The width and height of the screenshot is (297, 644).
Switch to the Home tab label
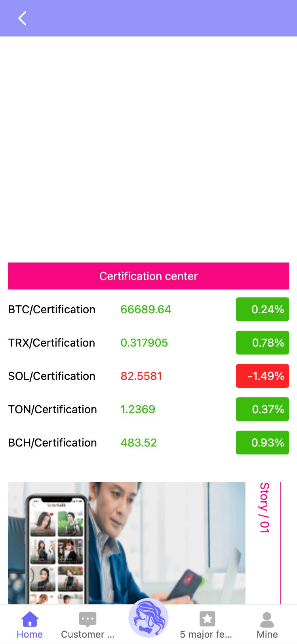(30, 634)
